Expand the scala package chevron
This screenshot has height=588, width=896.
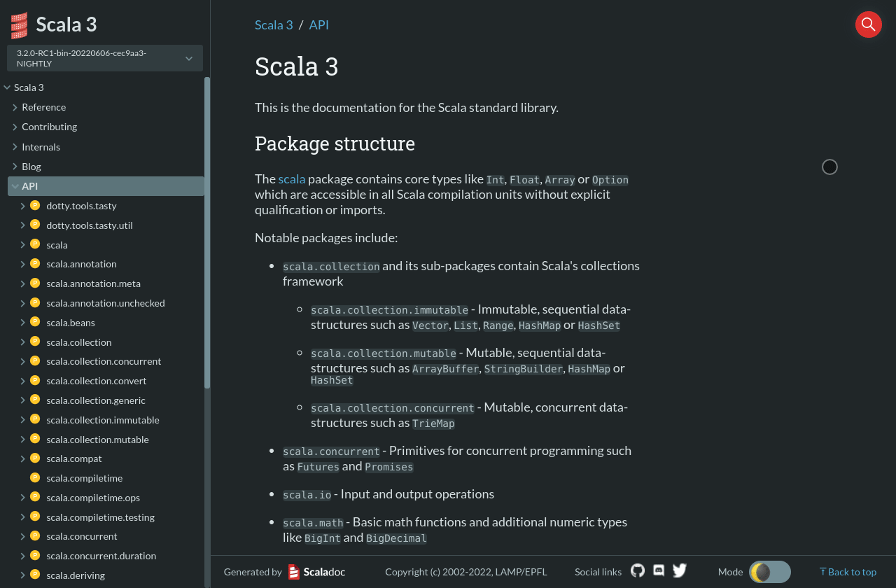[22, 244]
